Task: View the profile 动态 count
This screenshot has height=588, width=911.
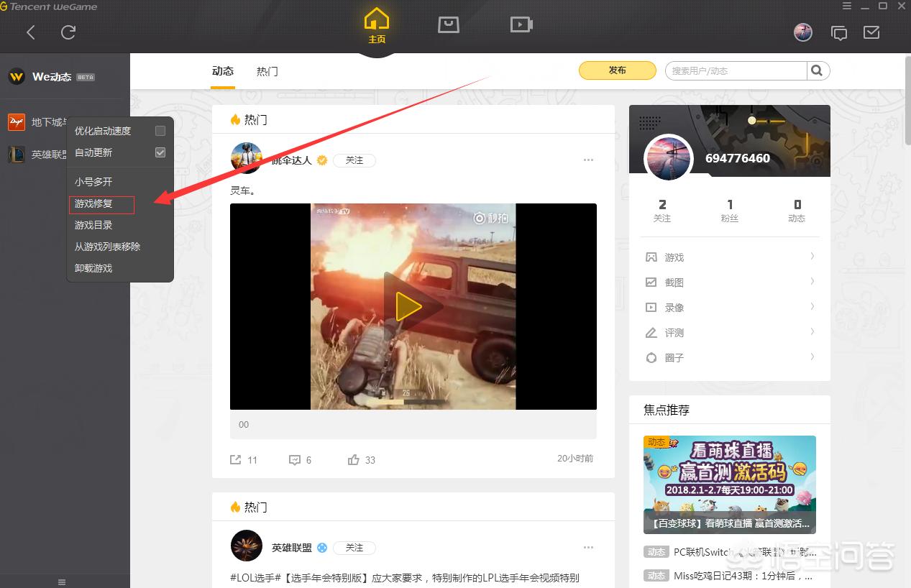Action: click(797, 211)
